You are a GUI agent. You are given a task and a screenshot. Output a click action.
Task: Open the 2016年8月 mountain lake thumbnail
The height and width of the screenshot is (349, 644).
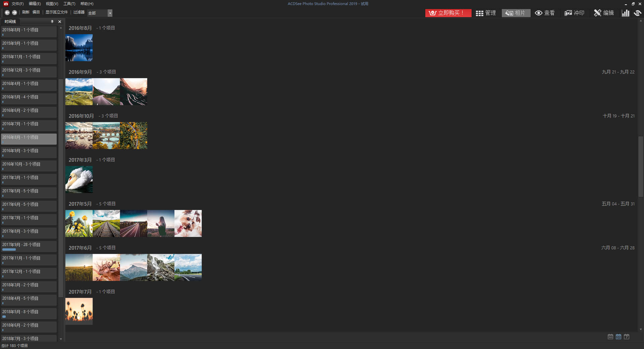pyautogui.click(x=79, y=48)
